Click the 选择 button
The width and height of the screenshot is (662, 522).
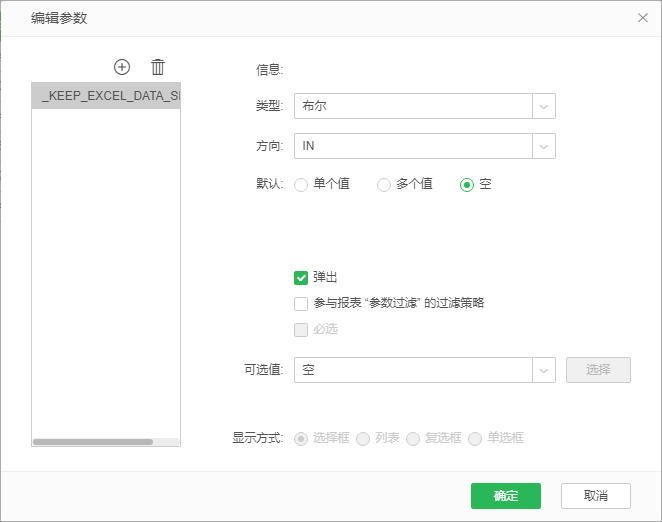[x=598, y=370]
